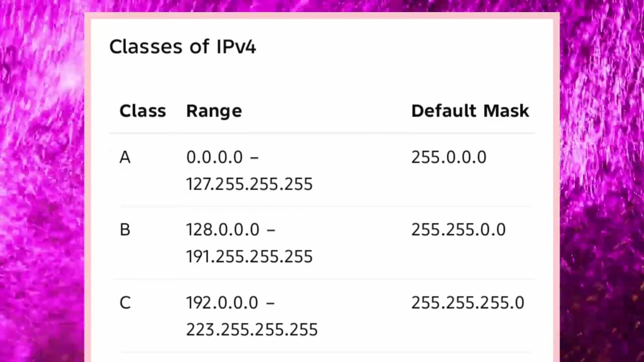Select the range start 0.0.0.0
The image size is (644, 362).
215,157
